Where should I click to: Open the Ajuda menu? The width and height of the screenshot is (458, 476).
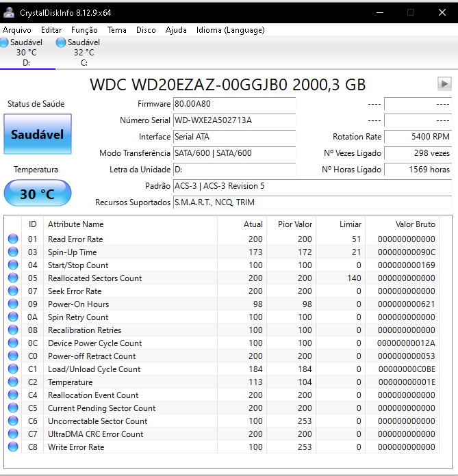coord(176,30)
